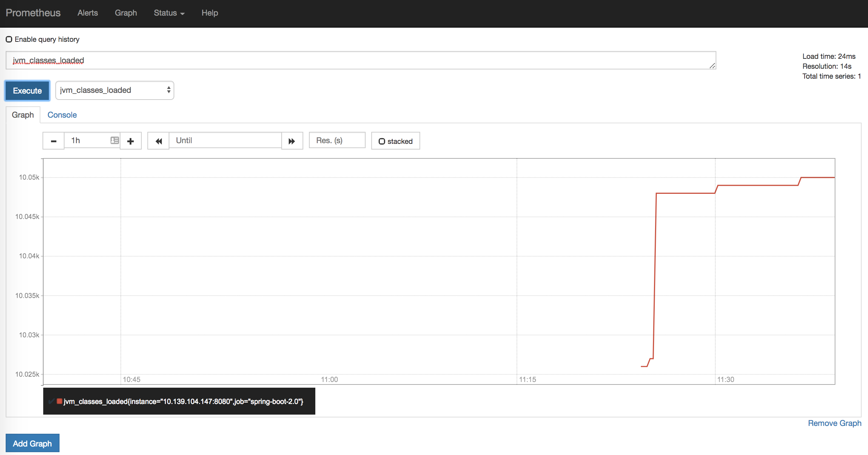This screenshot has width=868, height=455.
Task: Switch to the Graph tab
Action: coord(22,114)
